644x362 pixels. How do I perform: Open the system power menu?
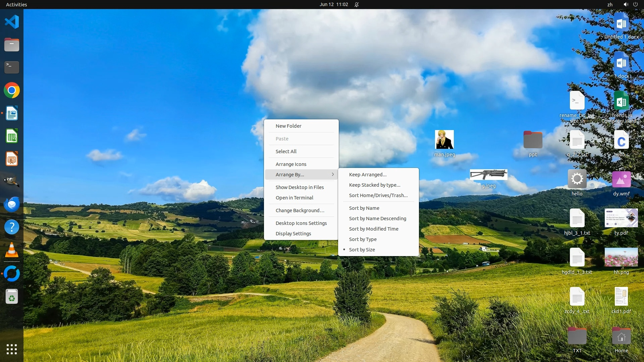click(635, 4)
